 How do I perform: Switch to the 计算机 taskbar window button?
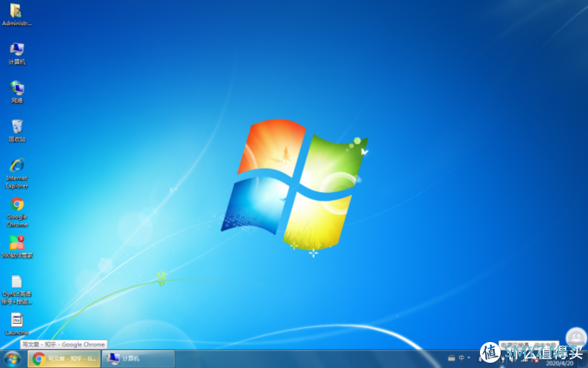click(x=138, y=358)
